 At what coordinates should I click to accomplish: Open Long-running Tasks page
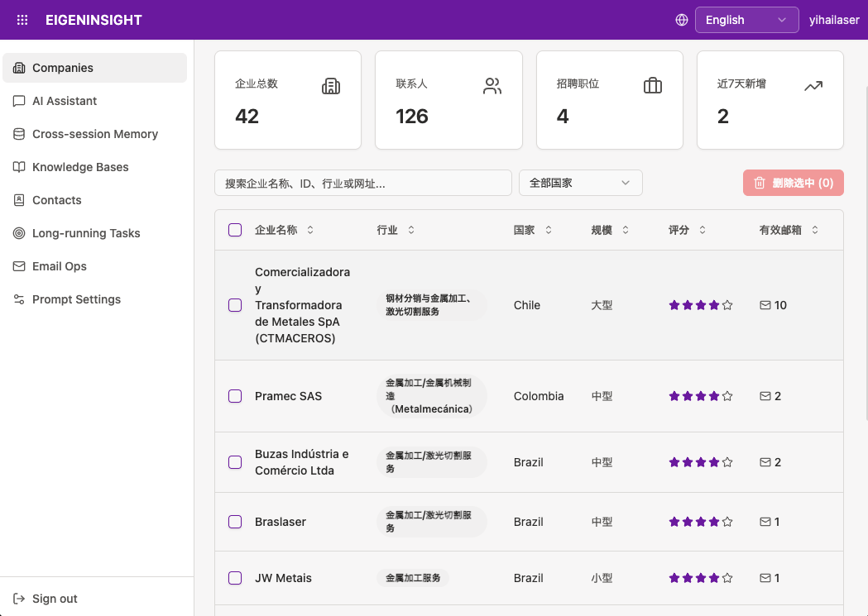pos(94,233)
